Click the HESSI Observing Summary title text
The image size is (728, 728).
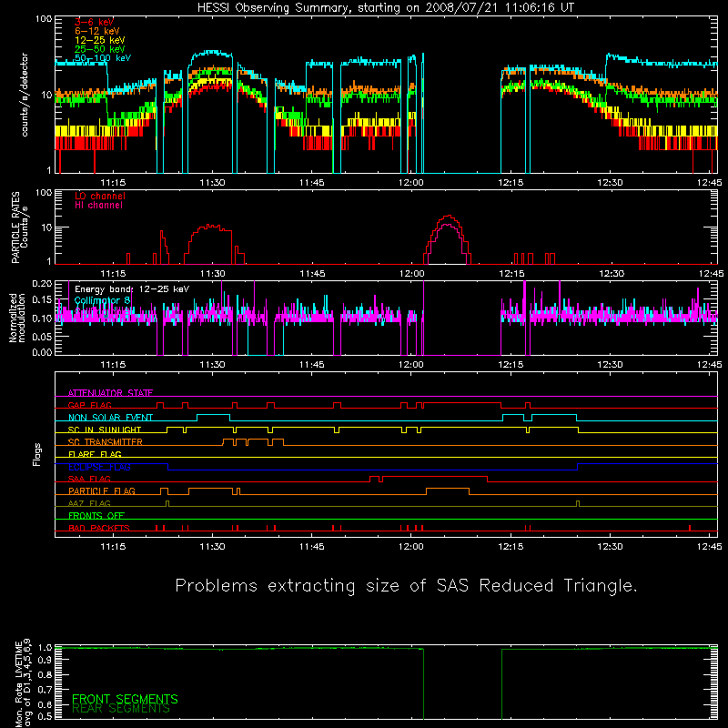[x=385, y=8]
